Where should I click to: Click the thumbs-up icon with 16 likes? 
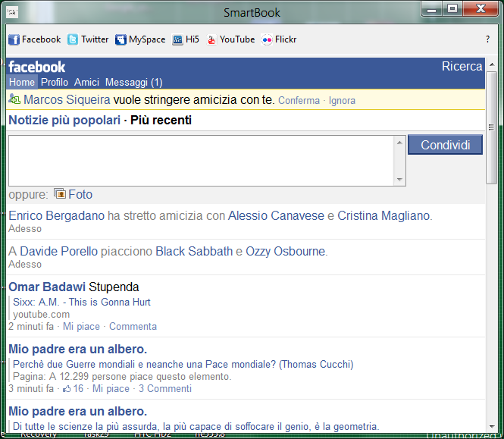click(x=67, y=389)
